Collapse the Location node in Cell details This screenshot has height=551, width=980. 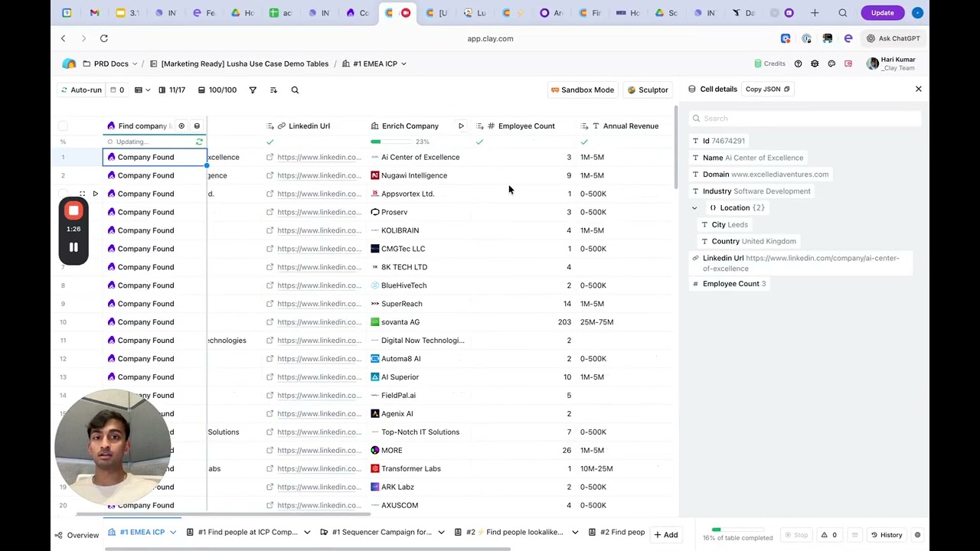click(x=694, y=208)
